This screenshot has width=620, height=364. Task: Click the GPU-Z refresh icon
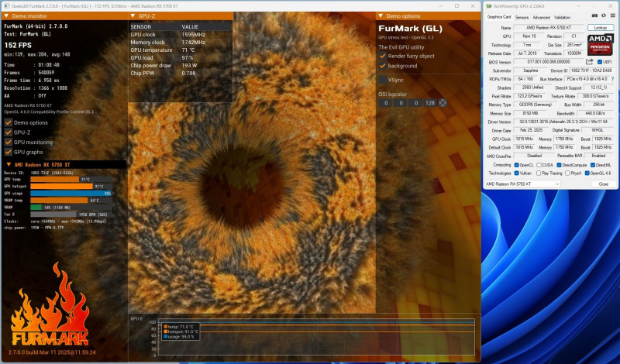pos(604,15)
